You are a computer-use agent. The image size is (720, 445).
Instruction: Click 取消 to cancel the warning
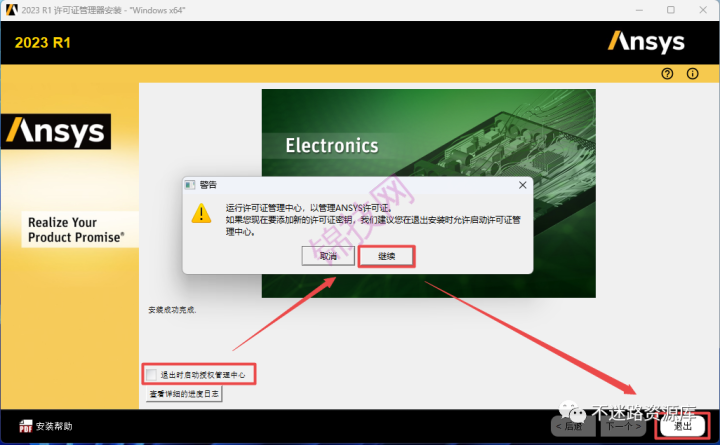[x=328, y=256]
